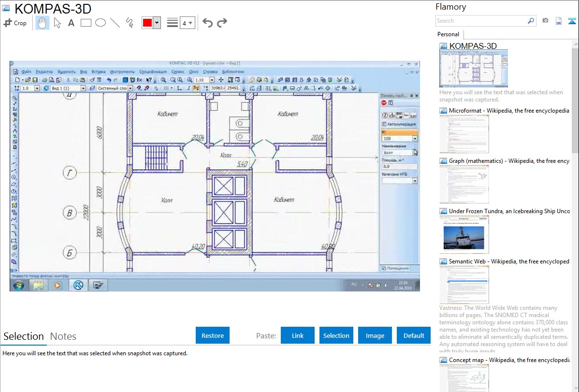Open the line thickness dropdown showing 4
Image resolution: width=579 pixels, height=392 pixels.
[x=187, y=23]
